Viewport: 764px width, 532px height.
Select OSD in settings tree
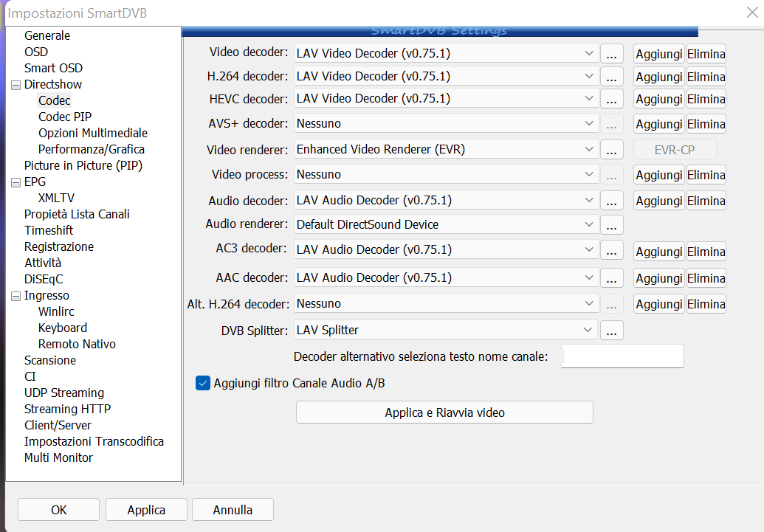[x=36, y=52]
